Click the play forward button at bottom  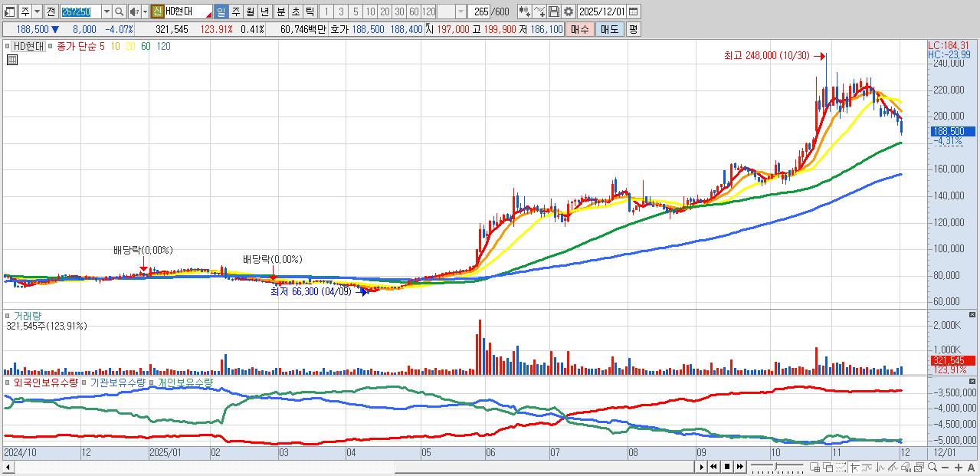[x=702, y=467]
